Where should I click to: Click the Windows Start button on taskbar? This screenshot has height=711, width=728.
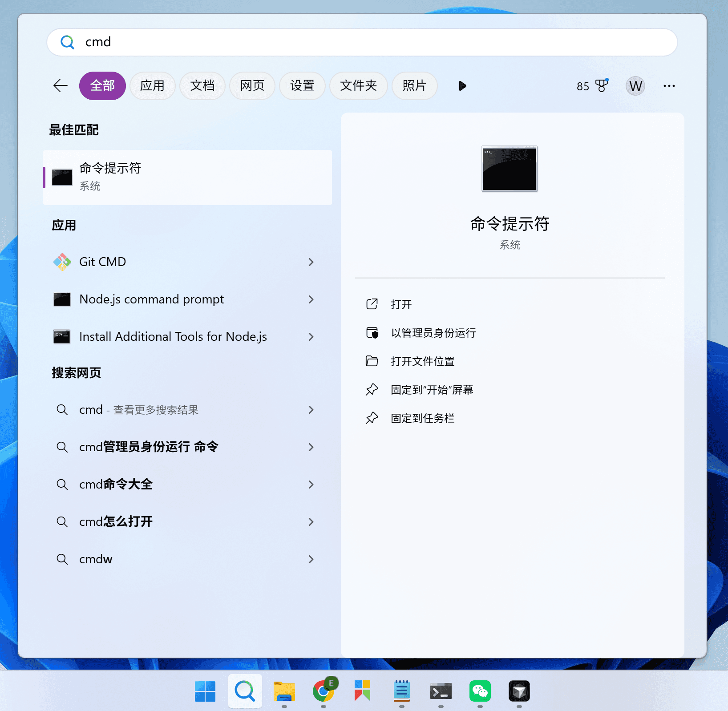coord(205,691)
